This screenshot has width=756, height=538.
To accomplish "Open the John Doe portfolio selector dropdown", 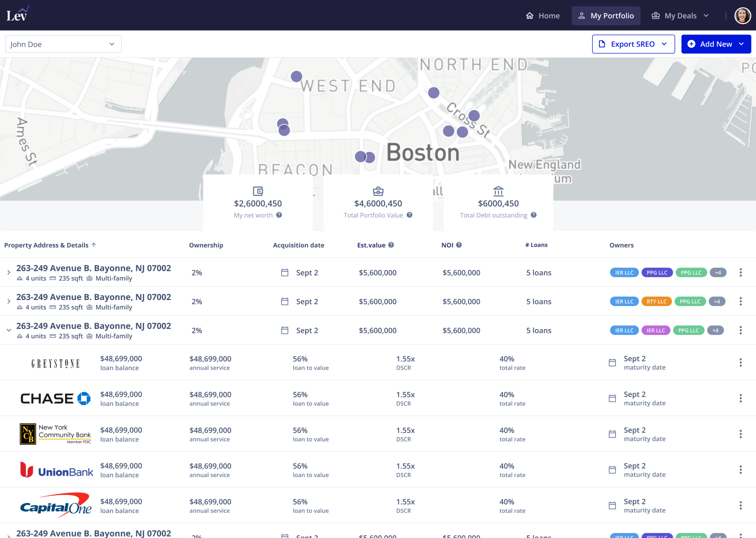I will coord(63,44).
